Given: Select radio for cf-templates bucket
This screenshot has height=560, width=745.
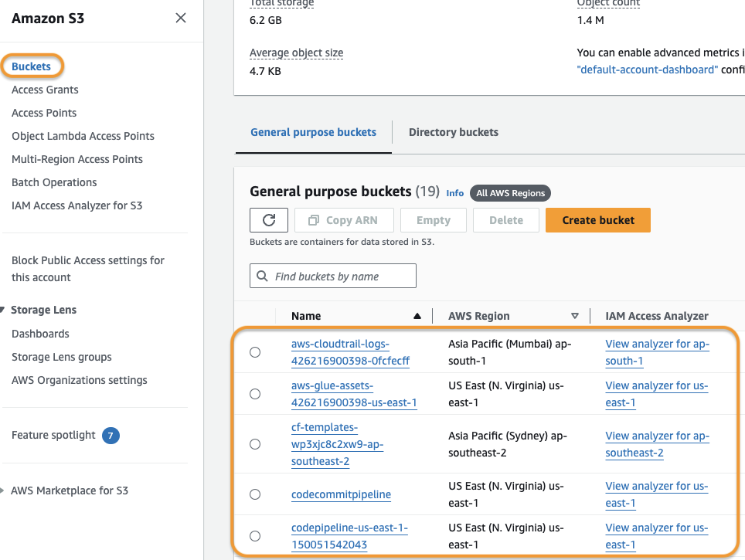Looking at the screenshot, I should pyautogui.click(x=255, y=444).
